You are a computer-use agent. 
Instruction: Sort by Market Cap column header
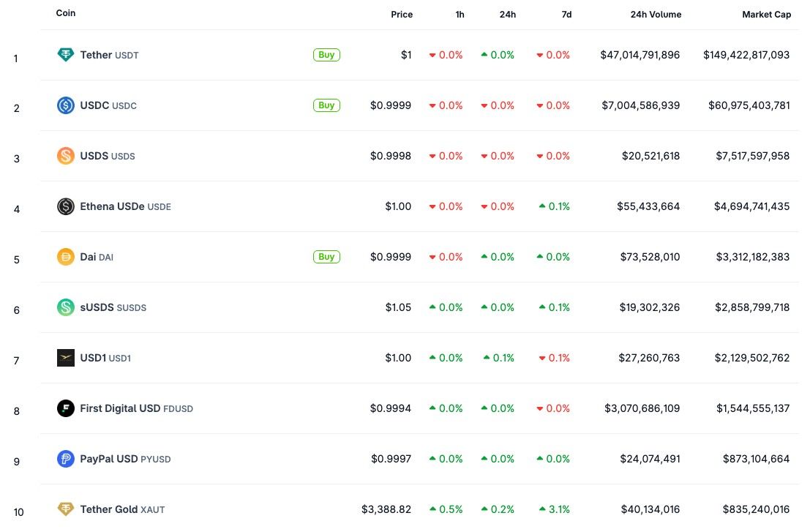(766, 15)
